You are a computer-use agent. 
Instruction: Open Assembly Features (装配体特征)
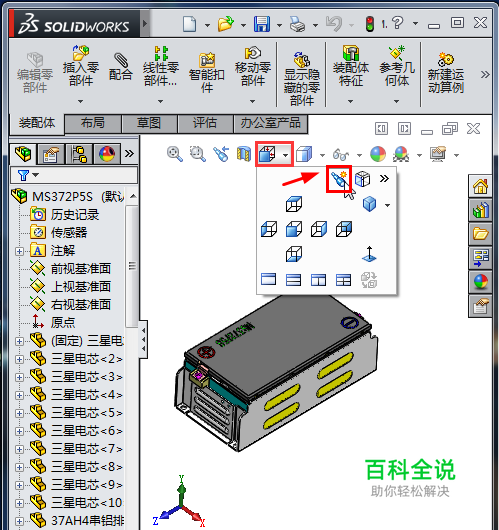point(351,66)
